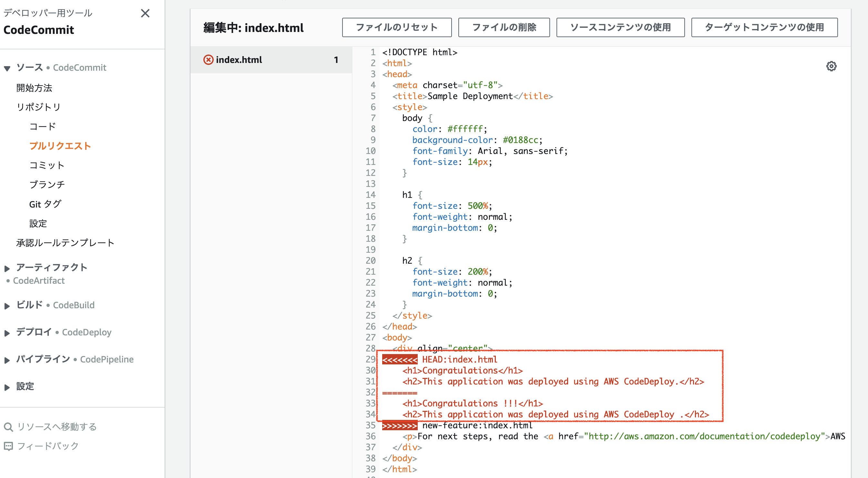Open the プルリクエスト menu item

(x=60, y=146)
